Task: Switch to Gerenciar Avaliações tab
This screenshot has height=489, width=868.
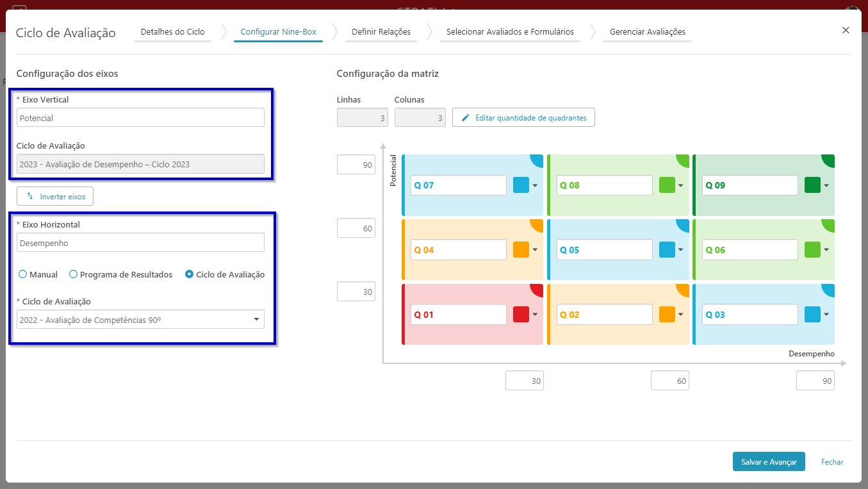Action: [x=647, y=32]
